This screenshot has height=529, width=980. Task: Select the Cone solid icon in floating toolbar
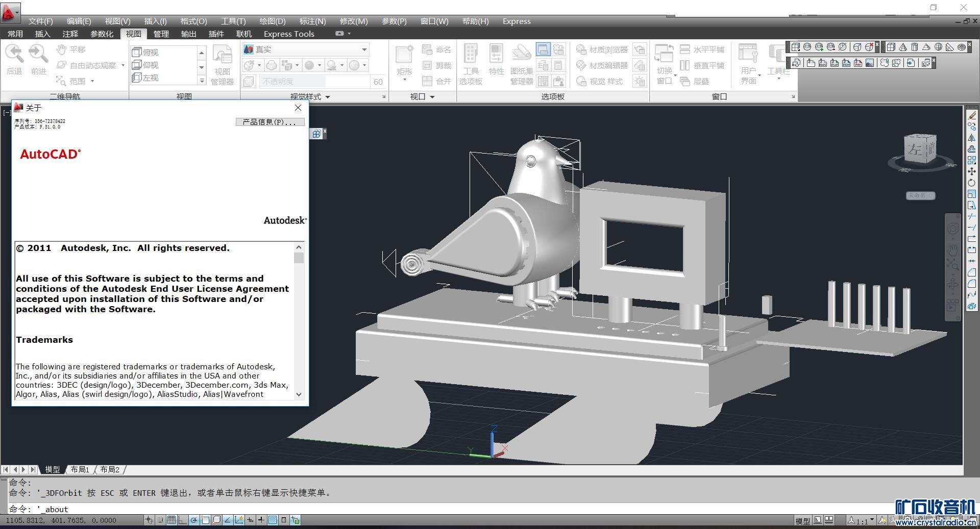tap(903, 47)
